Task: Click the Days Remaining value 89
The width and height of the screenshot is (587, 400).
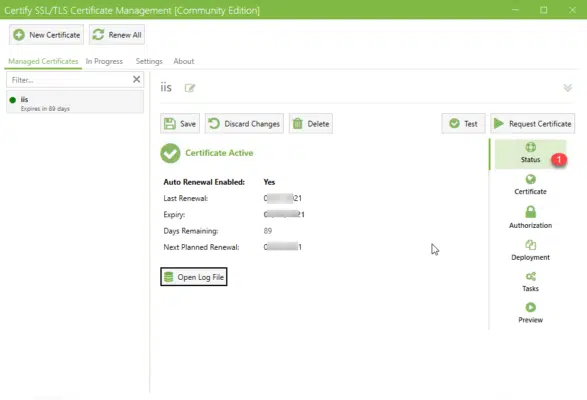Action: coord(268,231)
